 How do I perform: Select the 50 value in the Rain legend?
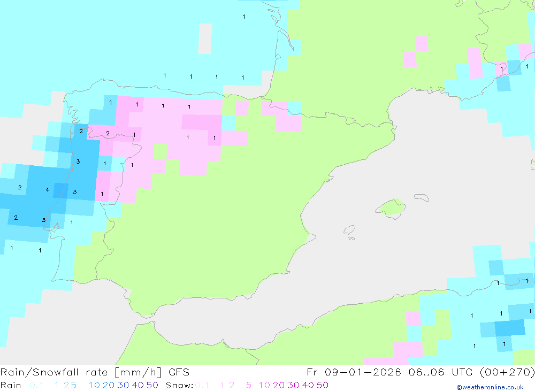pyautogui.click(x=152, y=385)
